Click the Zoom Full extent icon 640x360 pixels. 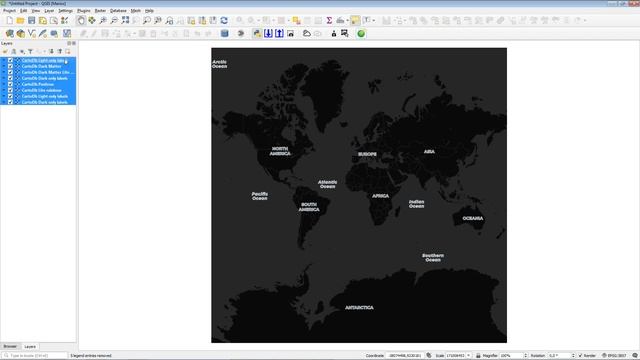125,20
